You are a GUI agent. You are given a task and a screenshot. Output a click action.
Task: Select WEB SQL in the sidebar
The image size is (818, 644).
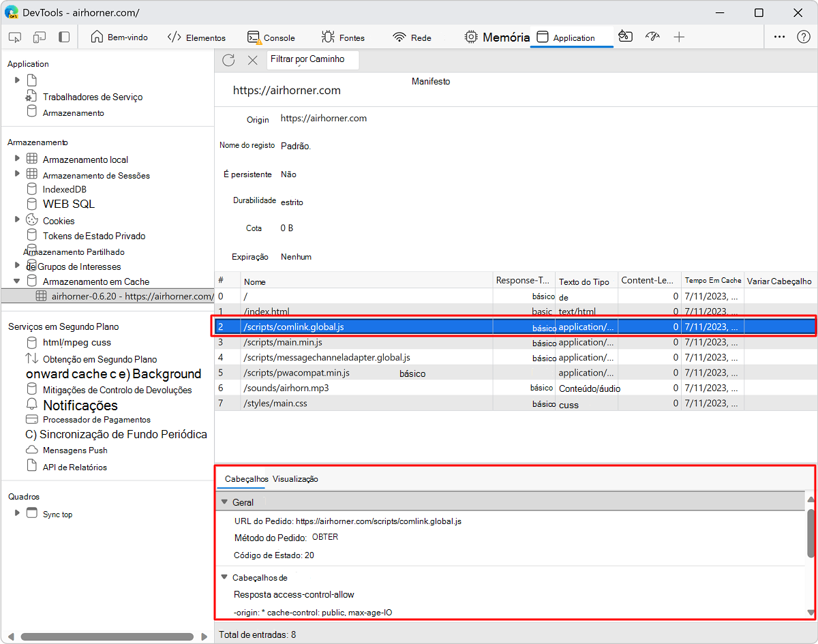[x=68, y=204]
